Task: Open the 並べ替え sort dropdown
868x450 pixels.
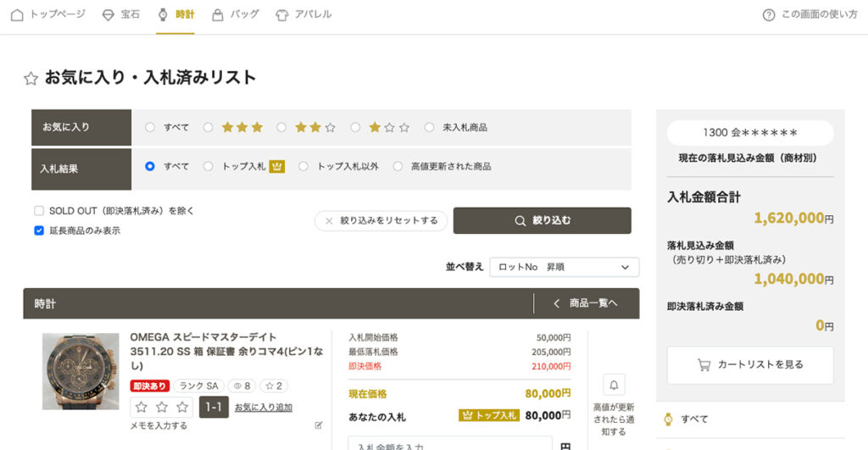Action: pos(564,267)
